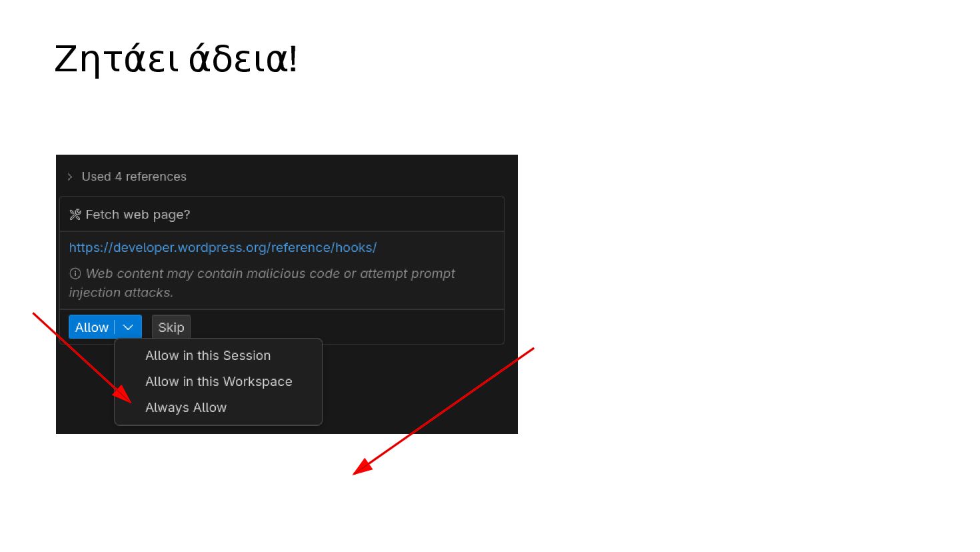The height and width of the screenshot is (552, 980).
Task: Select the slide title Ζητάει άδεια!
Action: tap(175, 59)
